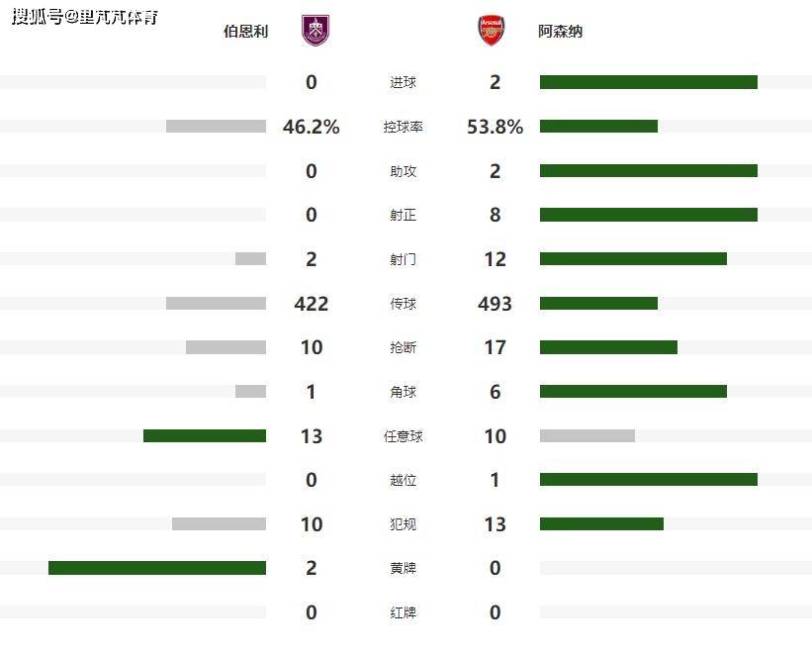Click the Burnley club crest icon
The height and width of the screenshot is (654, 812).
[x=316, y=31]
